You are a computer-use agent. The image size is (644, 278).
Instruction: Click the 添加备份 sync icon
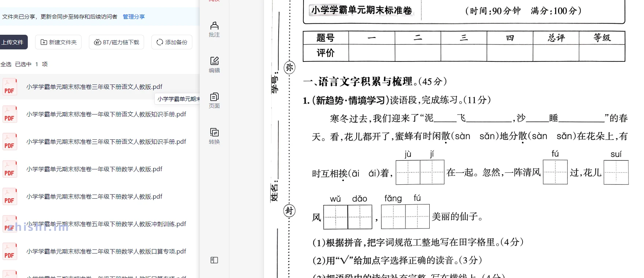click(x=159, y=42)
